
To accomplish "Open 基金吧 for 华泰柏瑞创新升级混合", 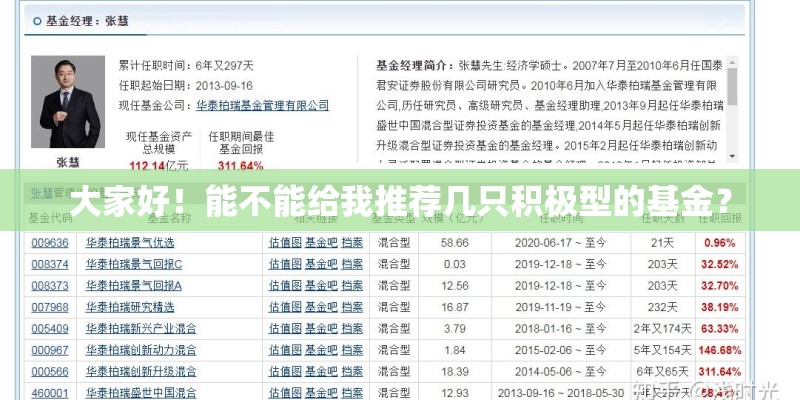I will click(x=321, y=371).
